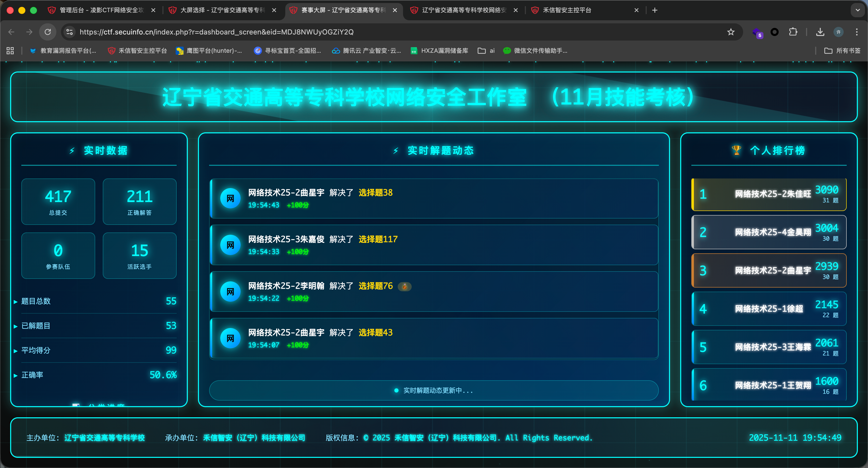
Task: Click the lightning icon beside 实时解题动态
Action: click(x=396, y=151)
